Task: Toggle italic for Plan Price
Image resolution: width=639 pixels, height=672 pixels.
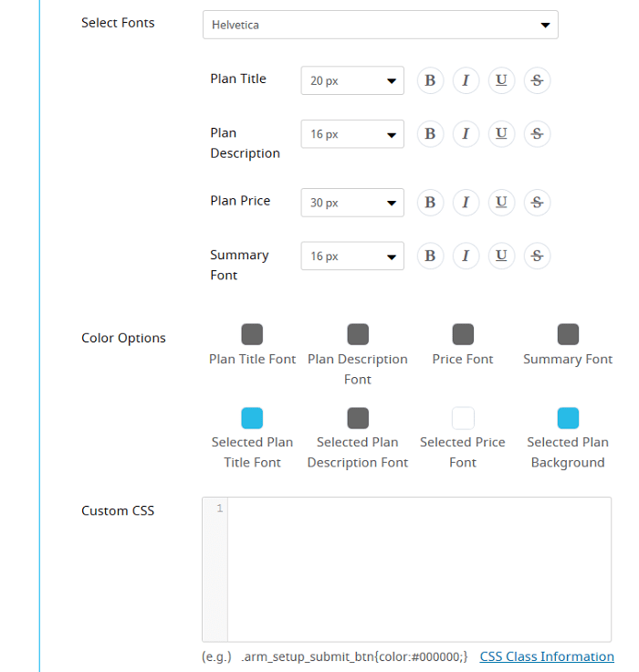Action: tap(466, 203)
